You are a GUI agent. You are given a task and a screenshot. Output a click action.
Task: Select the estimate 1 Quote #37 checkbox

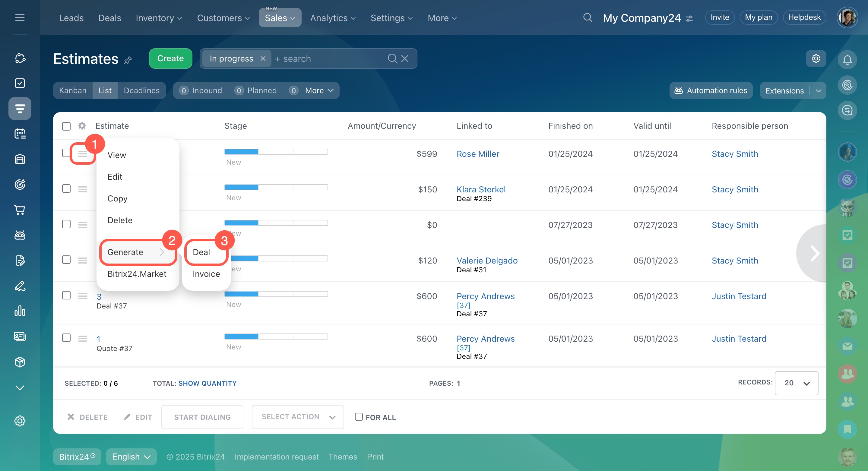(x=66, y=338)
